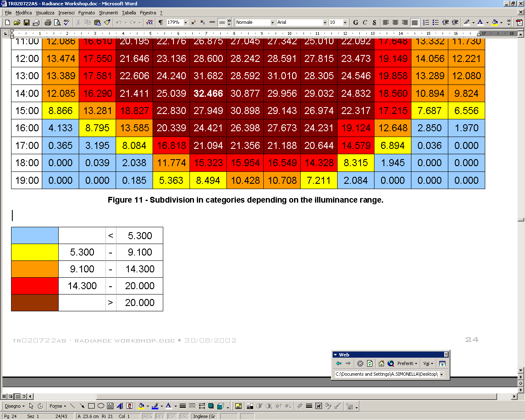This screenshot has height=420, width=525.
Task: Select the Format Painter brush
Action: pos(107,23)
